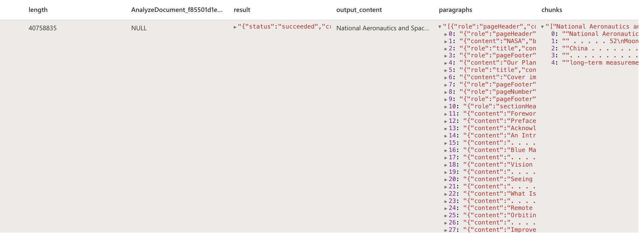Expand paragraph item 0 pageHeader
The width and height of the screenshot is (644, 237).
446,34
